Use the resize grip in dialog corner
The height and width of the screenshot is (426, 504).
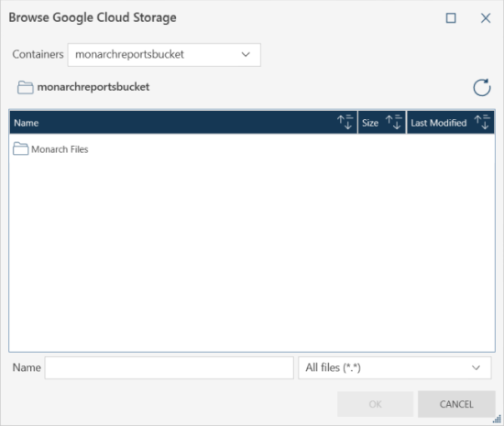coord(498,420)
